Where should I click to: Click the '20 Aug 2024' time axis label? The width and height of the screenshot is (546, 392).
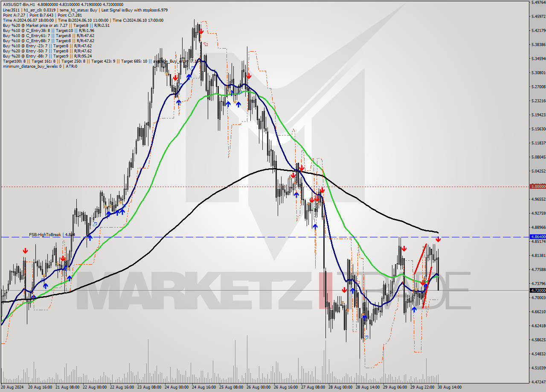pos(12,387)
